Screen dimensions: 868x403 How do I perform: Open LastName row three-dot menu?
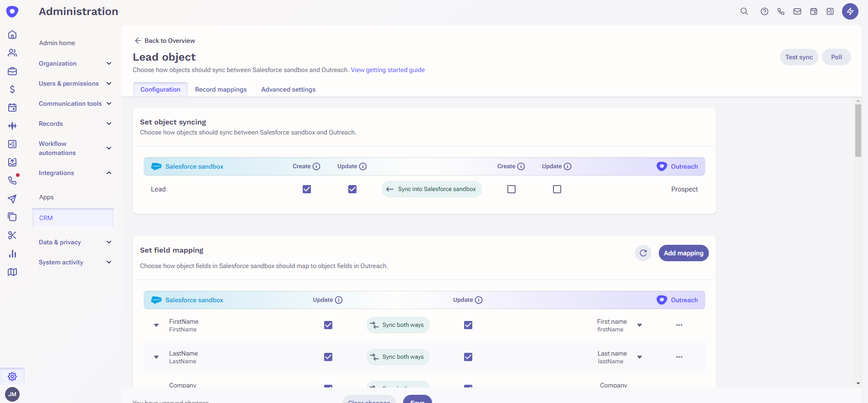coord(679,357)
